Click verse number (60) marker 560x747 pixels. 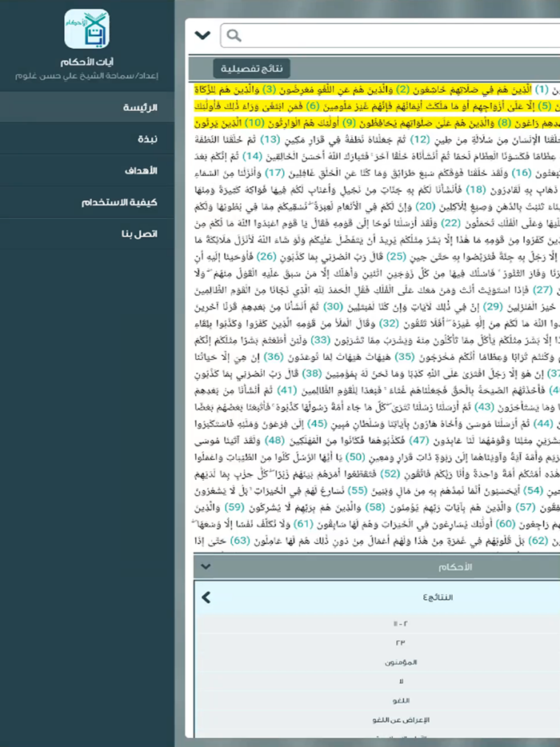tap(506, 523)
